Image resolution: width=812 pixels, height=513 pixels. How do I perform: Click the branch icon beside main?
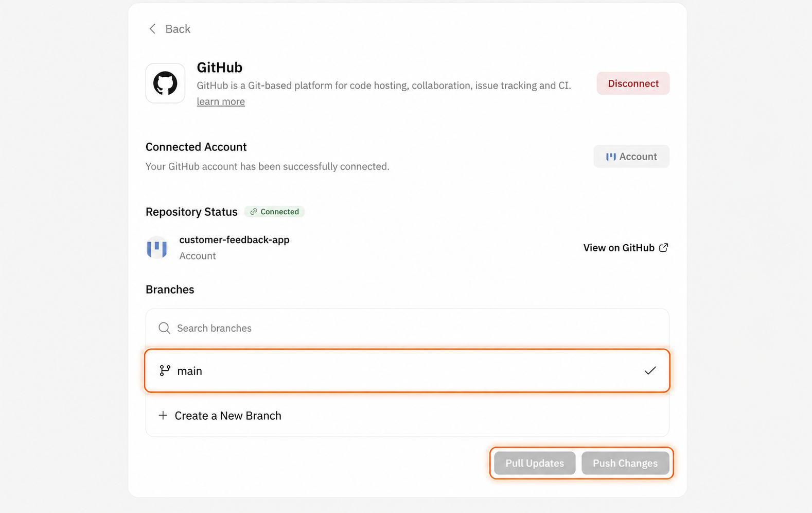click(x=165, y=371)
